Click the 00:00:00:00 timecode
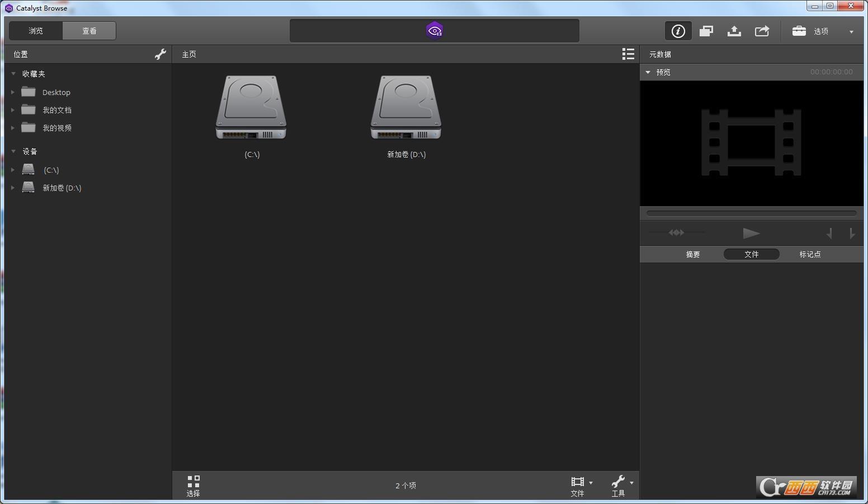The image size is (868, 504). click(832, 72)
